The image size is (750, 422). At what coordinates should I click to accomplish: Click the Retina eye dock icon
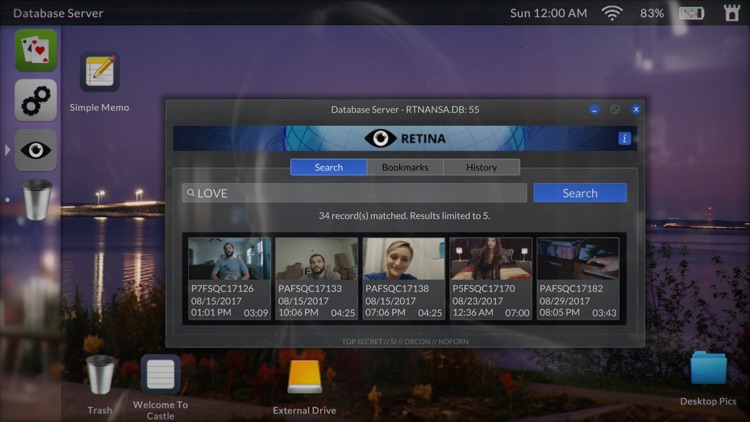tap(36, 150)
